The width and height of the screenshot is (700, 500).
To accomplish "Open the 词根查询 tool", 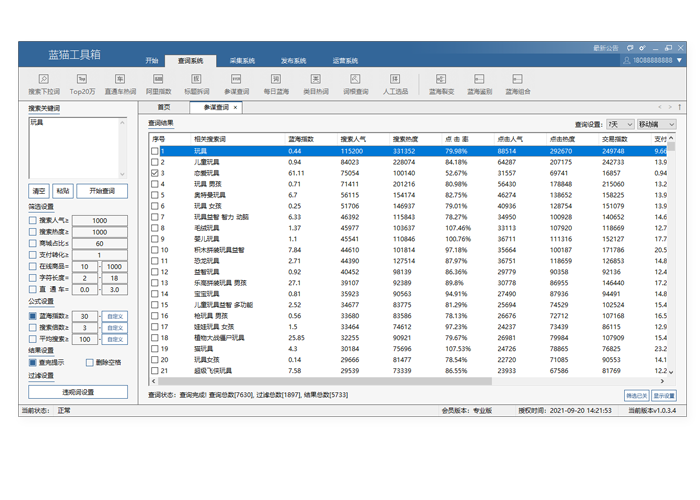I will pos(355,84).
